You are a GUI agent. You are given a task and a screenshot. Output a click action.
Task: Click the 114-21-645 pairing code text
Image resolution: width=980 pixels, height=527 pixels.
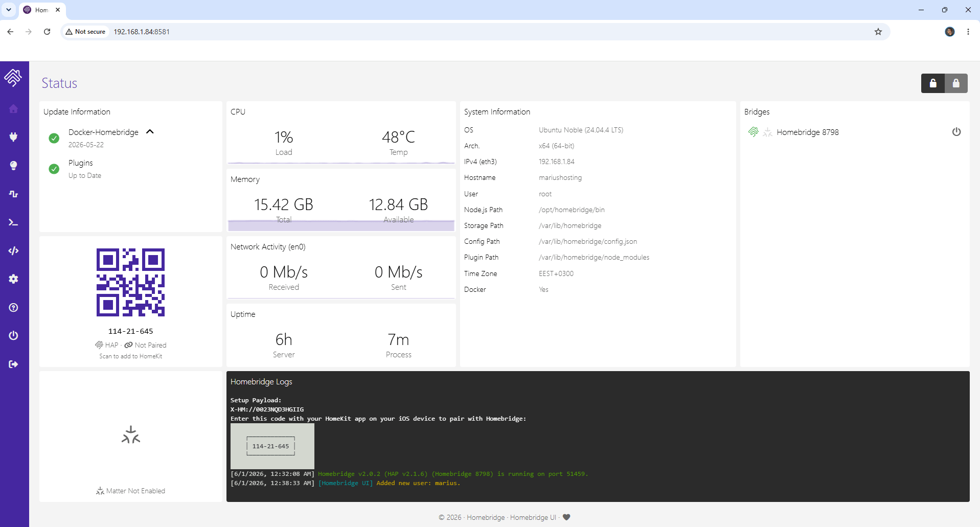131,331
